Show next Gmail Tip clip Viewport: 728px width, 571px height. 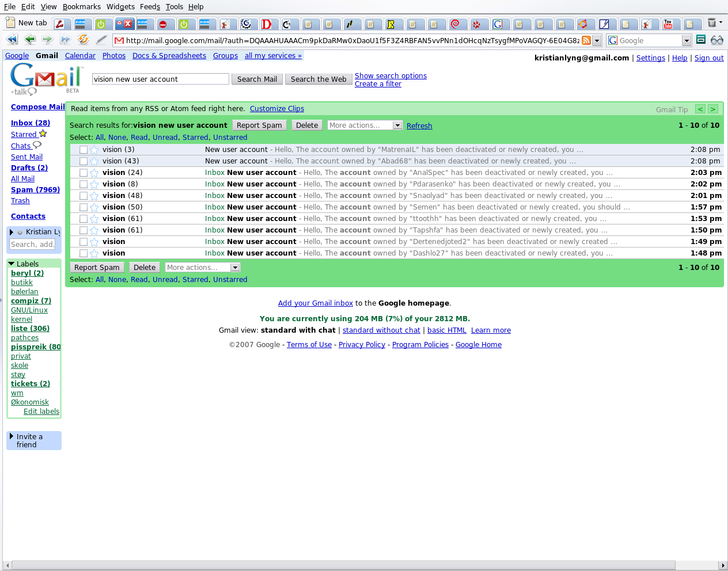(713, 109)
